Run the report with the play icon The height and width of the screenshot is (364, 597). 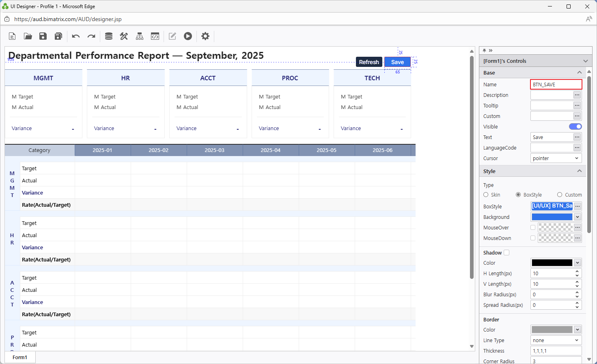click(188, 36)
